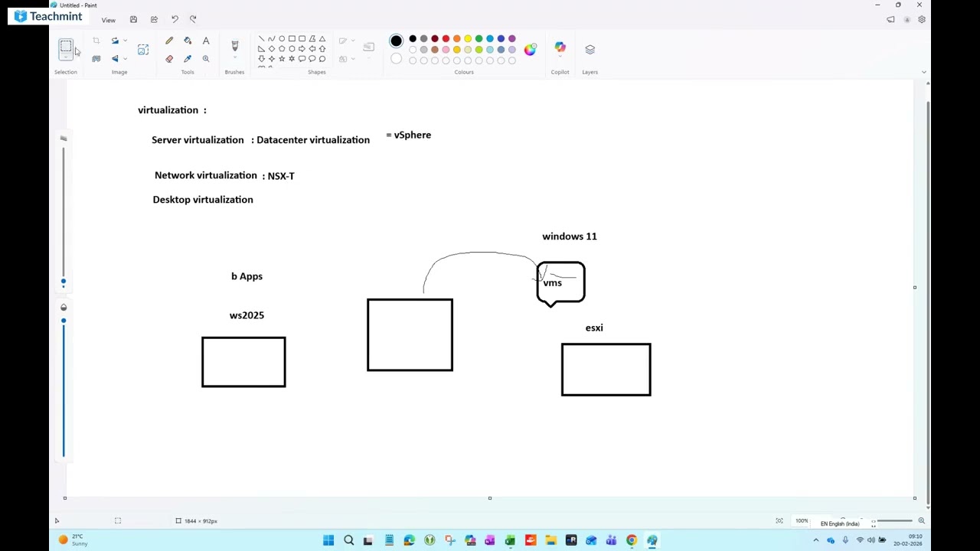Pick the purple colour swatch

point(512,38)
